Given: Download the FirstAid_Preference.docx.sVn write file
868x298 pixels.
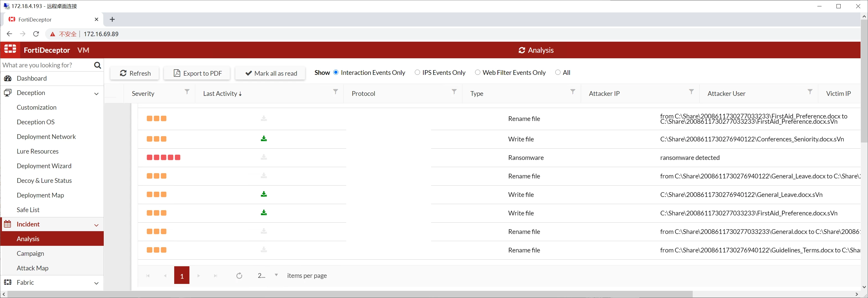Looking at the screenshot, I should (x=264, y=212).
